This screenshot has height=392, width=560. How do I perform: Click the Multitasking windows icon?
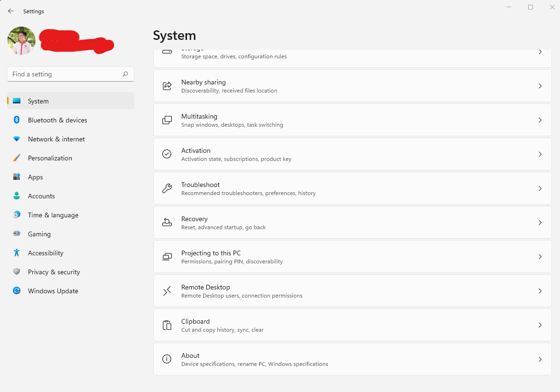click(x=167, y=120)
